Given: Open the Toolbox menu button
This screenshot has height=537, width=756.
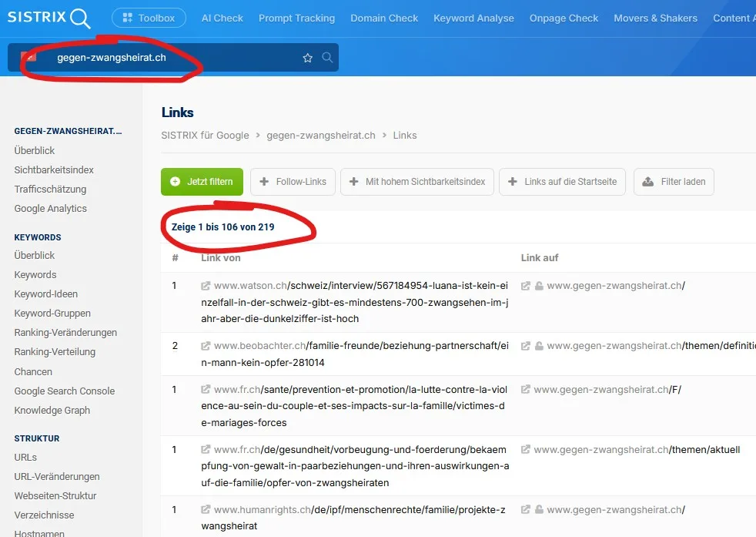Looking at the screenshot, I should pyautogui.click(x=149, y=18).
